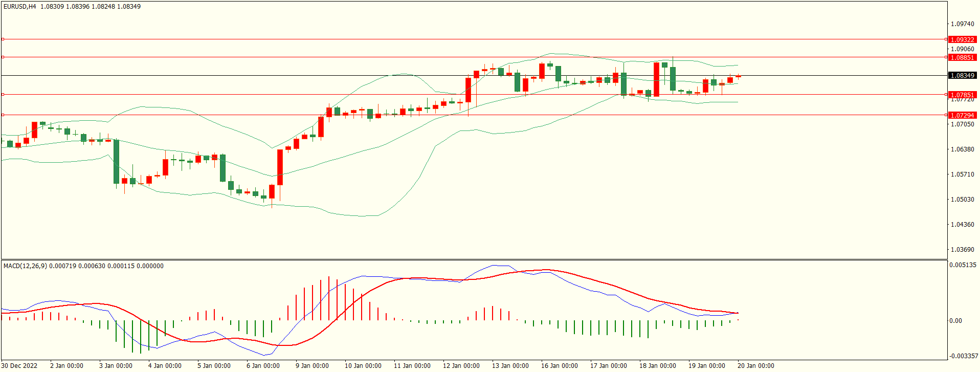
Task: Select the 1.08851 resistance level label
Action: [962, 57]
